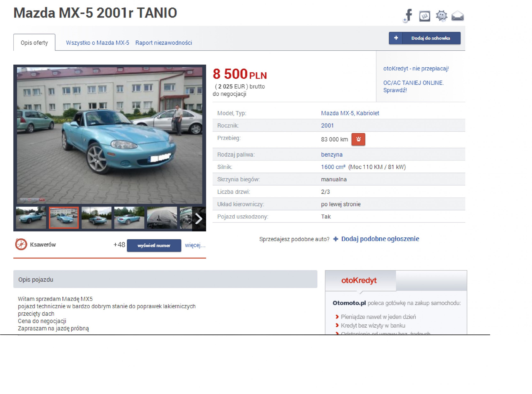The height and width of the screenshot is (394, 532).
Task: Click the Ksawerów location text
Action: [x=43, y=245]
